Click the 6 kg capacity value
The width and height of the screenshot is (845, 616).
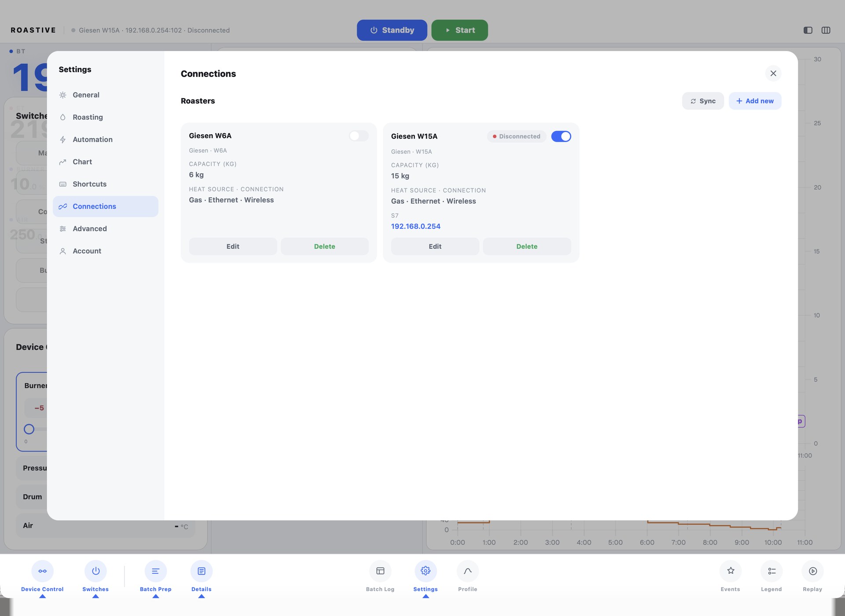[196, 175]
